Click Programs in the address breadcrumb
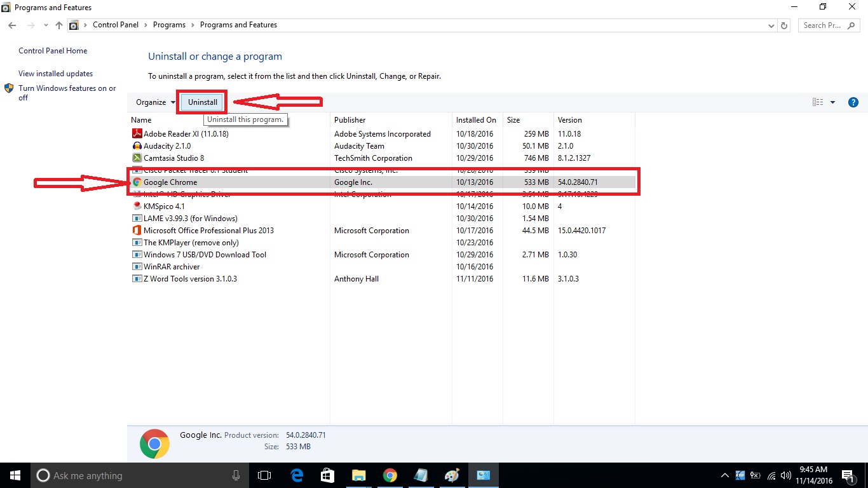 coord(169,25)
